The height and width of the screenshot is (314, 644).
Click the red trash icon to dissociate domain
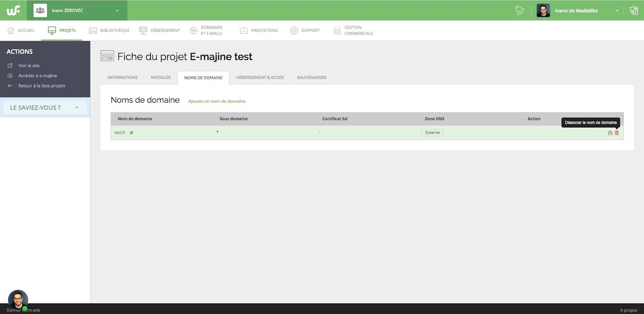point(617,133)
